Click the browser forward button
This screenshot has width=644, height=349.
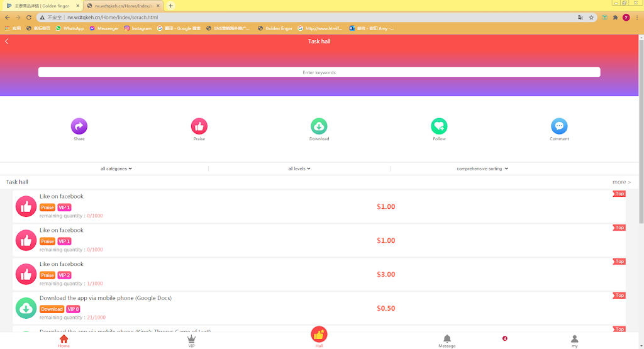(x=18, y=17)
